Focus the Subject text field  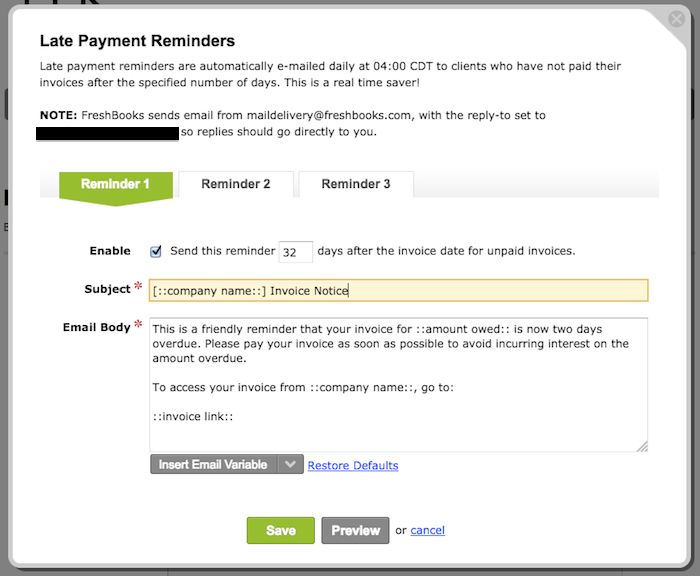point(398,290)
